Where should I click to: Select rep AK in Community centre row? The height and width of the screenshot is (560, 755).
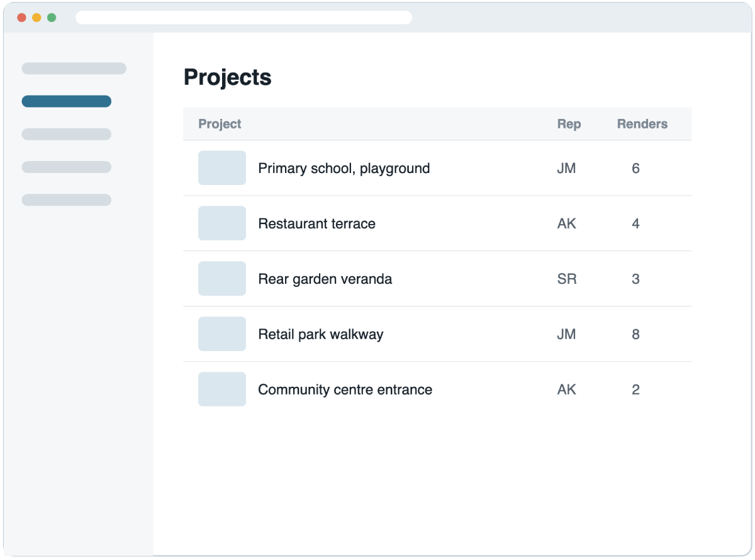click(x=566, y=389)
